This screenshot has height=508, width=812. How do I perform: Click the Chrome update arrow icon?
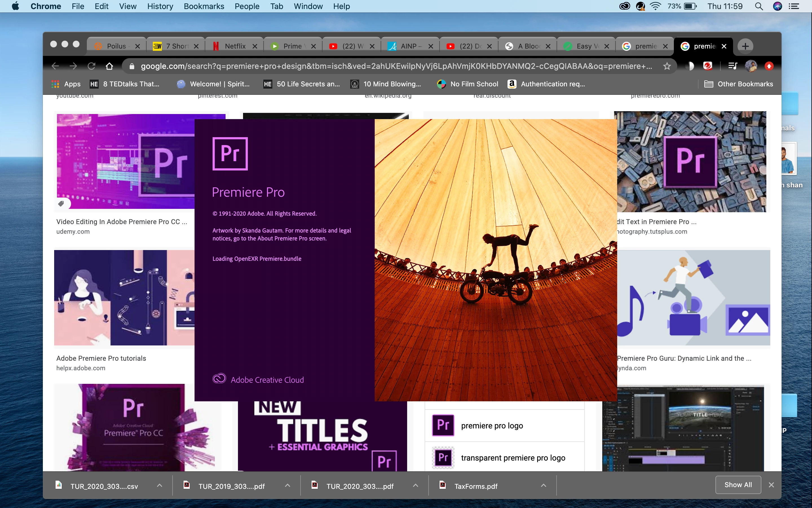(769, 66)
